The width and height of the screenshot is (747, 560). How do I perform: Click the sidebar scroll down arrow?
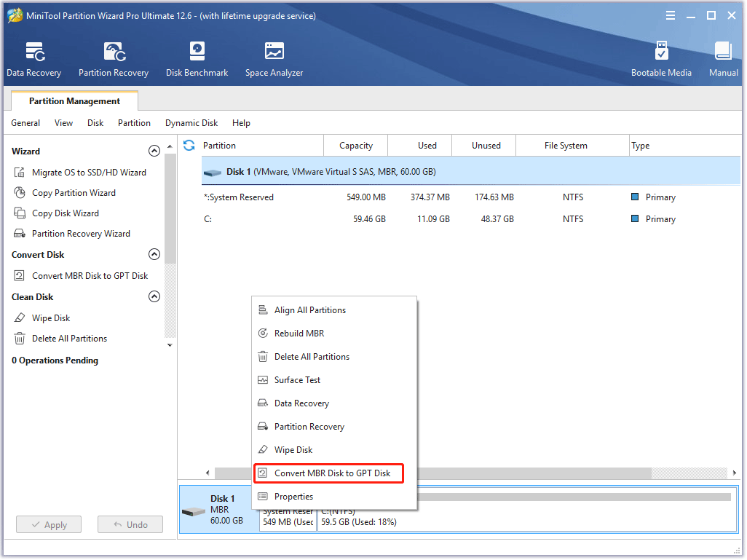(x=170, y=345)
